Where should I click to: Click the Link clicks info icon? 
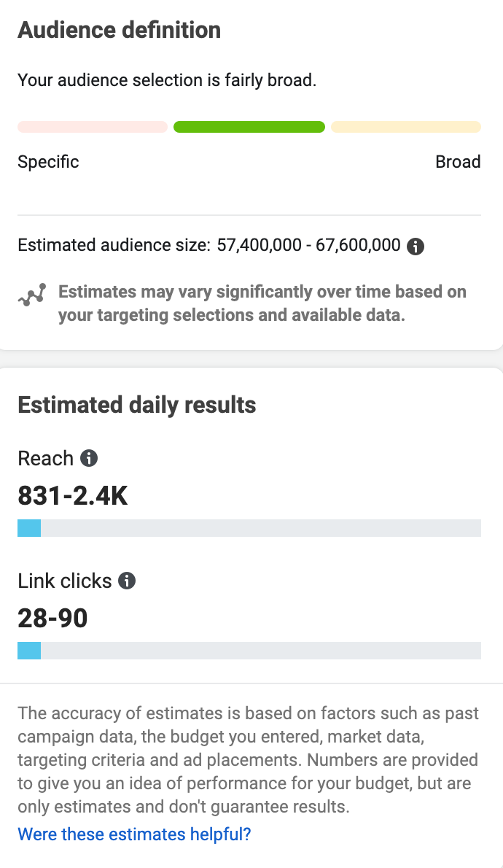click(127, 581)
